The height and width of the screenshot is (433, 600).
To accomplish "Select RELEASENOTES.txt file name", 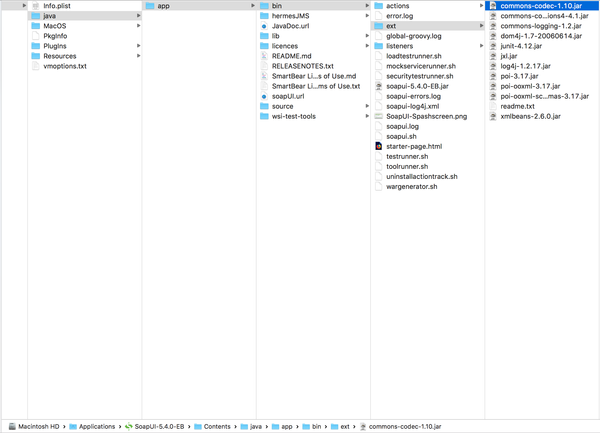I will (x=303, y=66).
